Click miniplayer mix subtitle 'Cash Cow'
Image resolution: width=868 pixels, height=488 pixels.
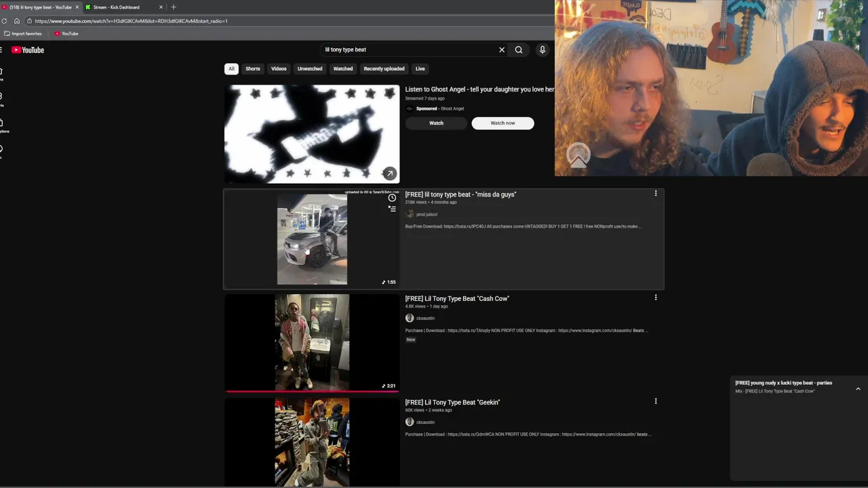[x=774, y=391]
